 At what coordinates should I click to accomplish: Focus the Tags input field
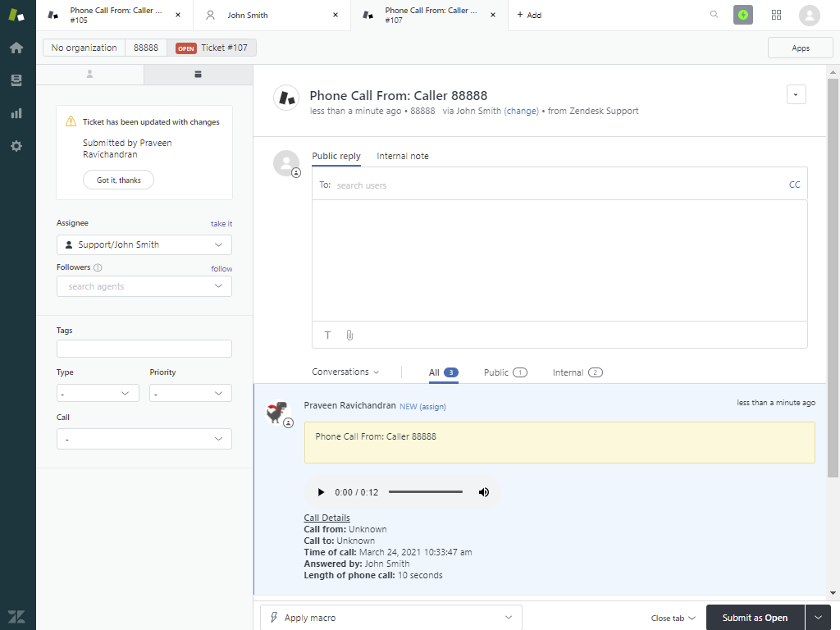pos(144,349)
